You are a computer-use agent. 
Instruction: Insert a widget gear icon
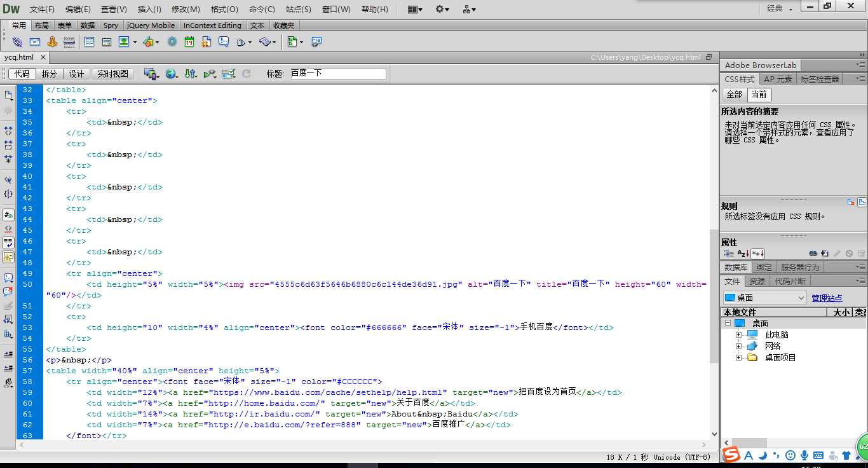tap(172, 42)
